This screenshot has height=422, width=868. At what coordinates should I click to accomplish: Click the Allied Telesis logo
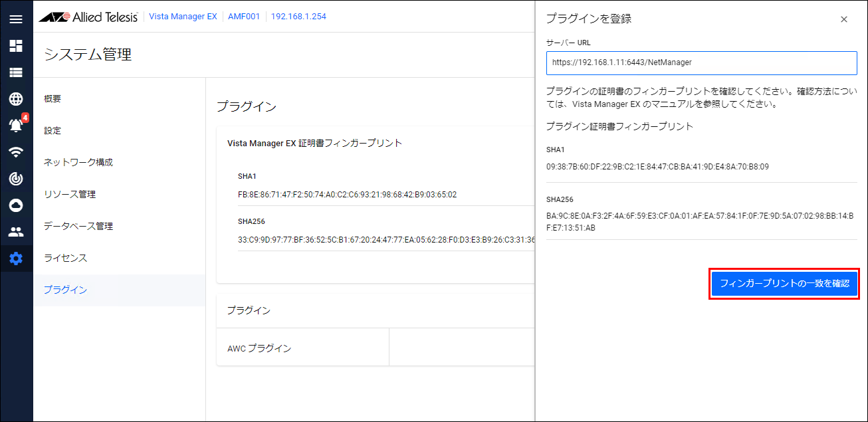click(x=88, y=17)
